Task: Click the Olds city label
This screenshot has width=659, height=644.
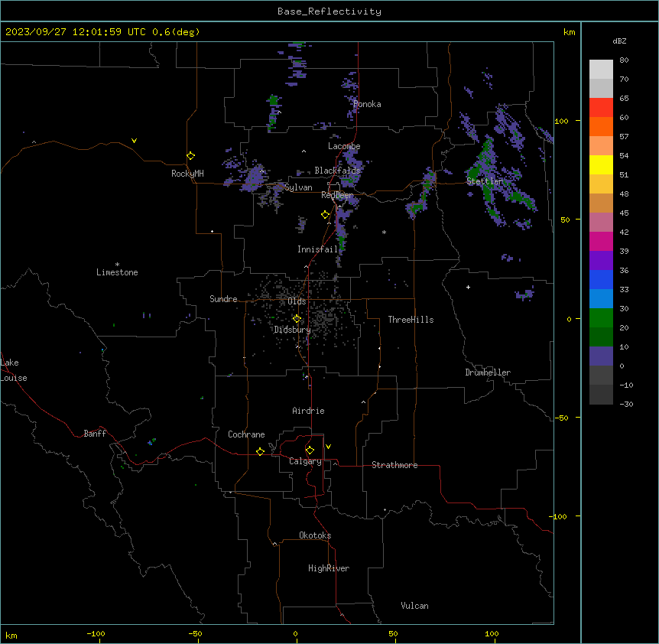Action: pos(297,301)
